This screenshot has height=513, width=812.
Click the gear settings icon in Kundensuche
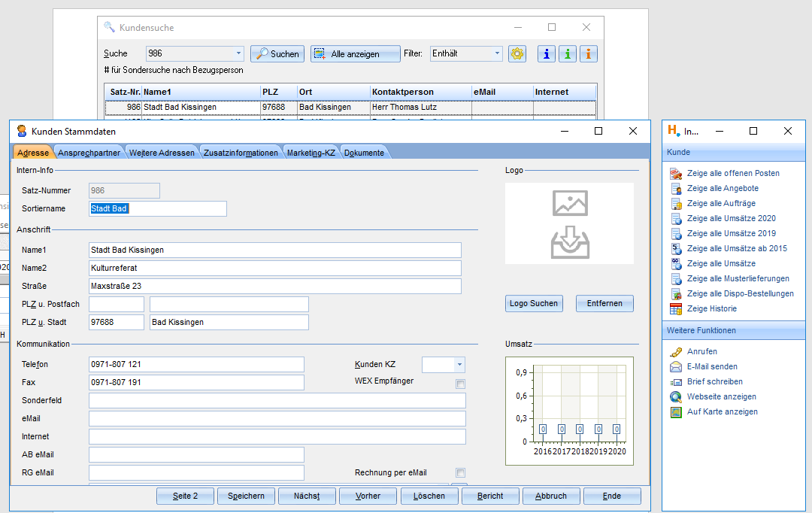coord(517,53)
